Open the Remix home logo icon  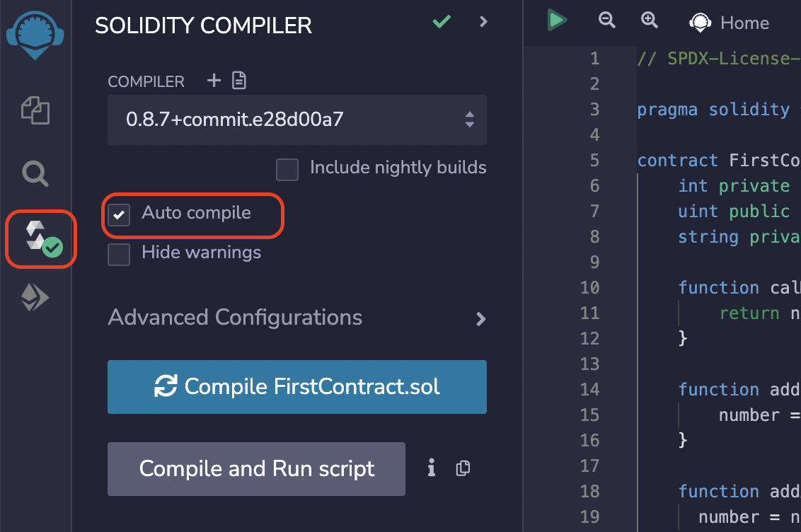35,35
